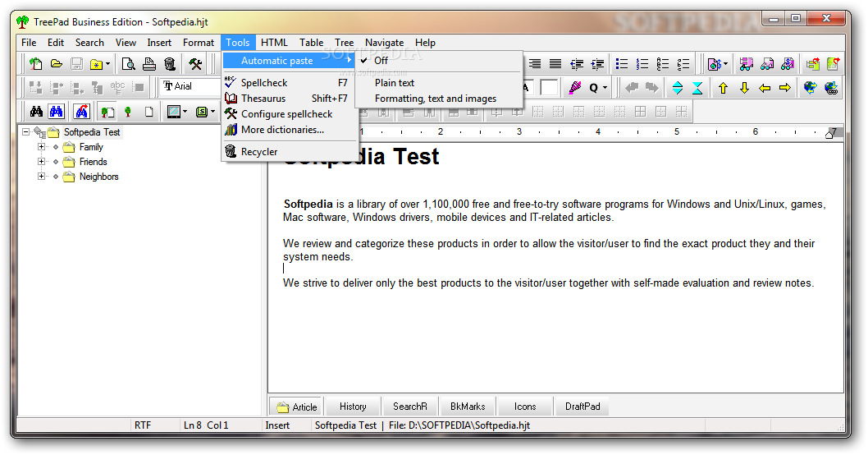Click the decrease indent icon
This screenshot has height=455, width=868.
[x=577, y=64]
